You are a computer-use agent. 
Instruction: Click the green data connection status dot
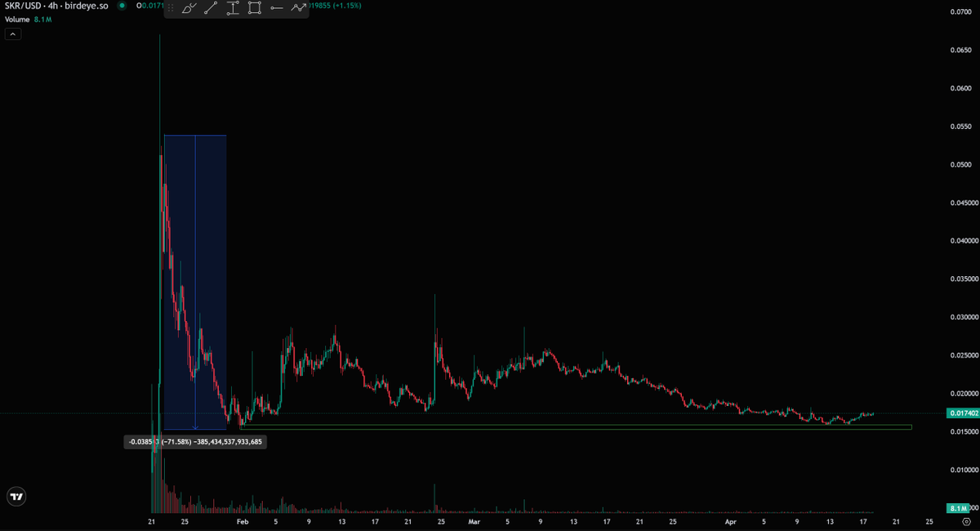(121, 6)
